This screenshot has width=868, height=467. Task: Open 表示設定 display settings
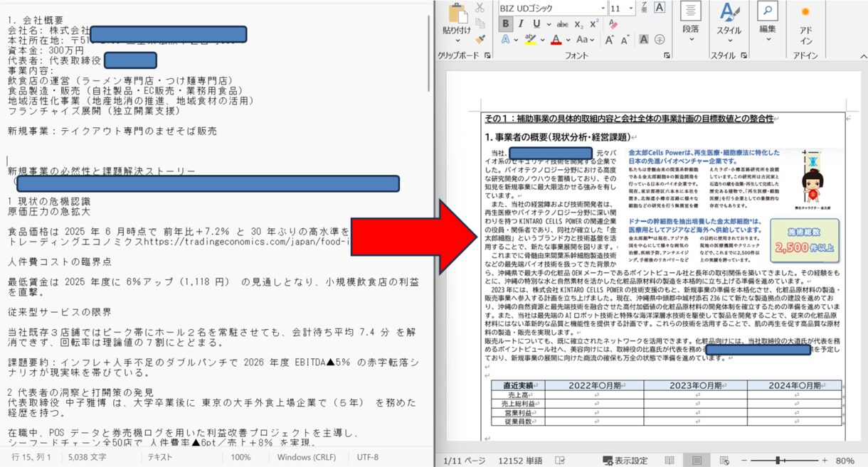pos(625,461)
